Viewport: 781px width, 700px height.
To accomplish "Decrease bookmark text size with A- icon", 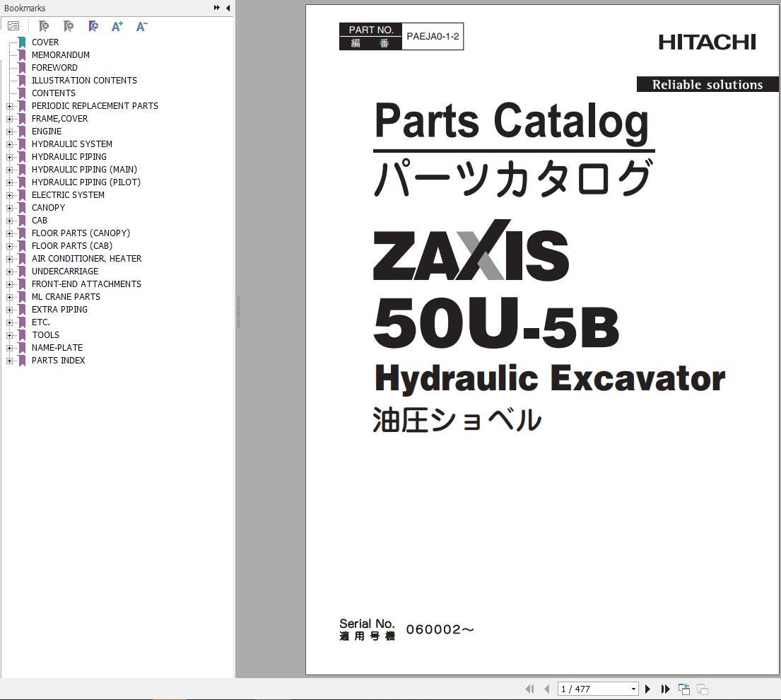I will coord(141,26).
